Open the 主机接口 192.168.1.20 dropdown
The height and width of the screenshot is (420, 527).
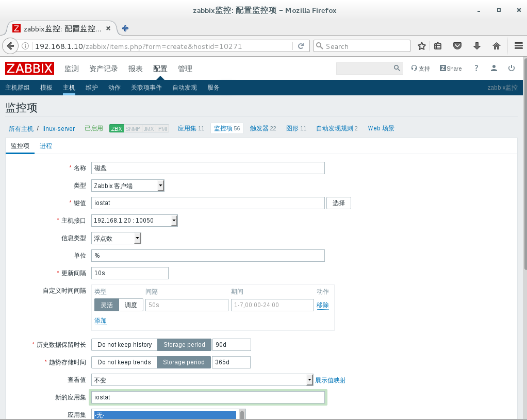(x=134, y=221)
